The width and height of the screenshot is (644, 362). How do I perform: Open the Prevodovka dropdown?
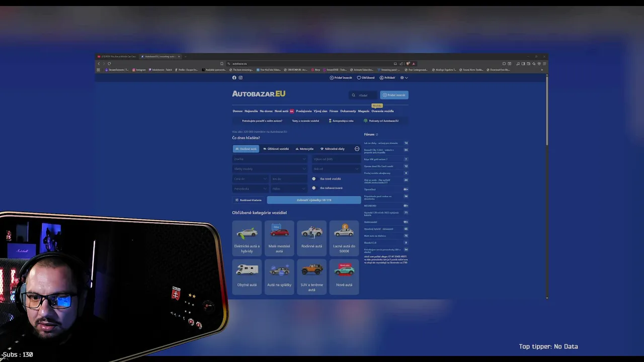click(250, 189)
